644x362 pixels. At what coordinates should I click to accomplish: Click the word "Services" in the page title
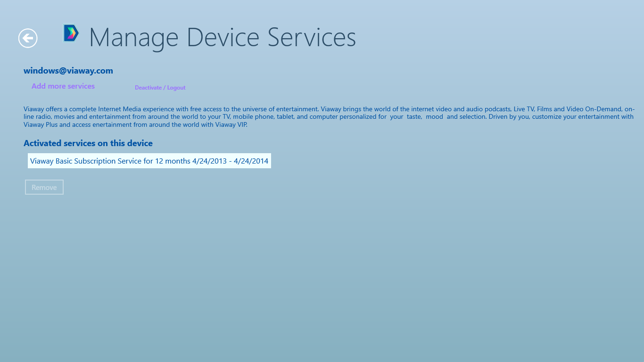pyautogui.click(x=312, y=37)
